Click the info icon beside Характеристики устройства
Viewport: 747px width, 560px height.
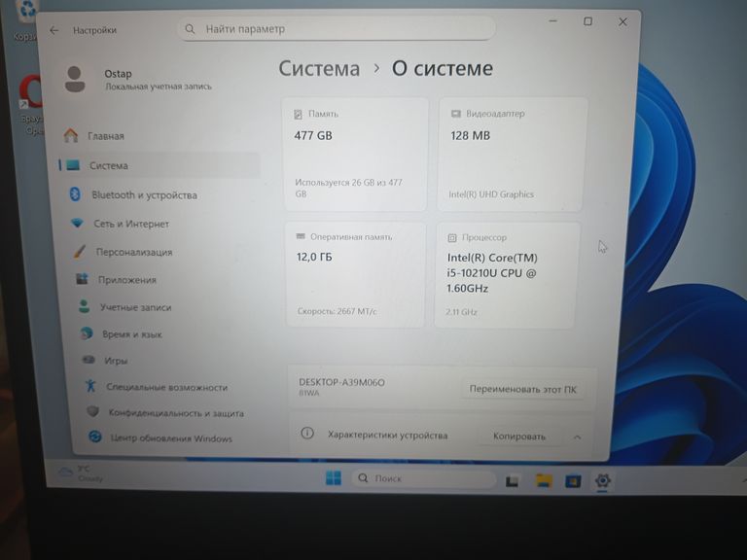tap(307, 434)
